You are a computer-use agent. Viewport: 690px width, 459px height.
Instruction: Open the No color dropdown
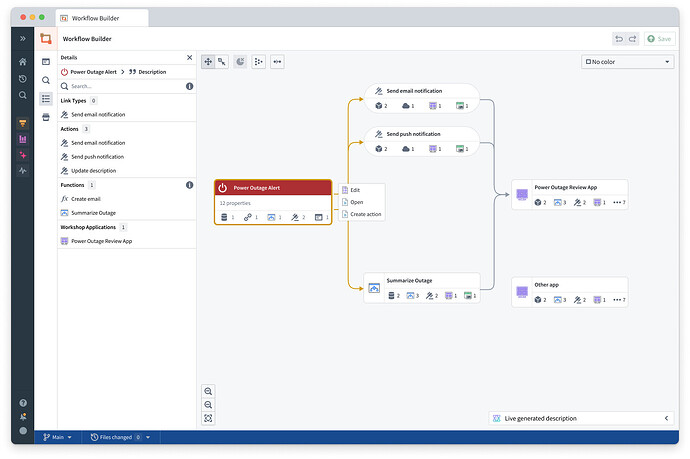point(627,62)
